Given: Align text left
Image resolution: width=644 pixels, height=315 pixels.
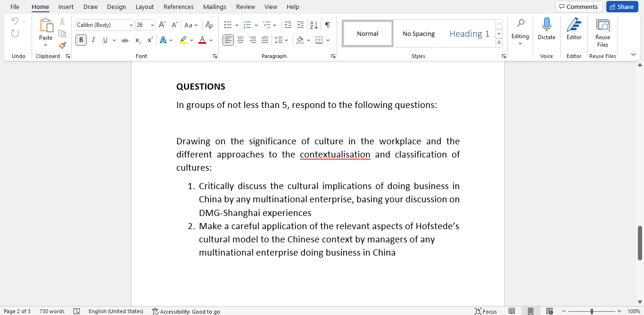Looking at the screenshot, I should pos(228,40).
